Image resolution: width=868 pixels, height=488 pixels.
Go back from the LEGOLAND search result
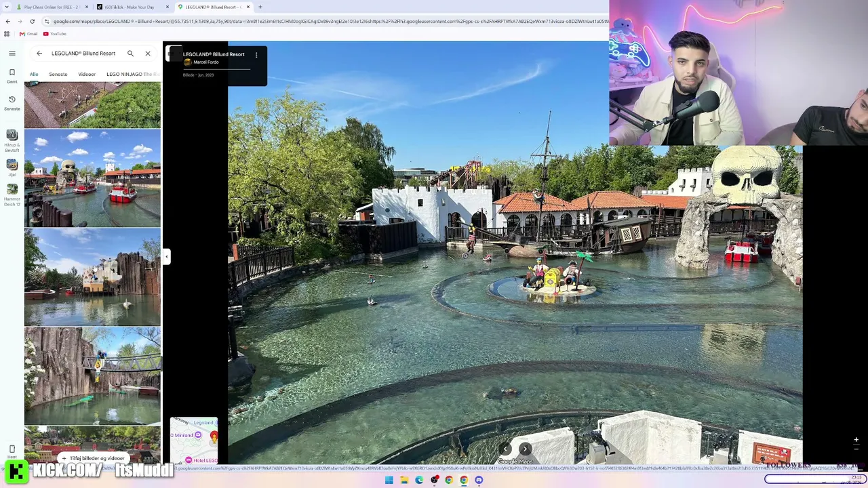tap(39, 53)
